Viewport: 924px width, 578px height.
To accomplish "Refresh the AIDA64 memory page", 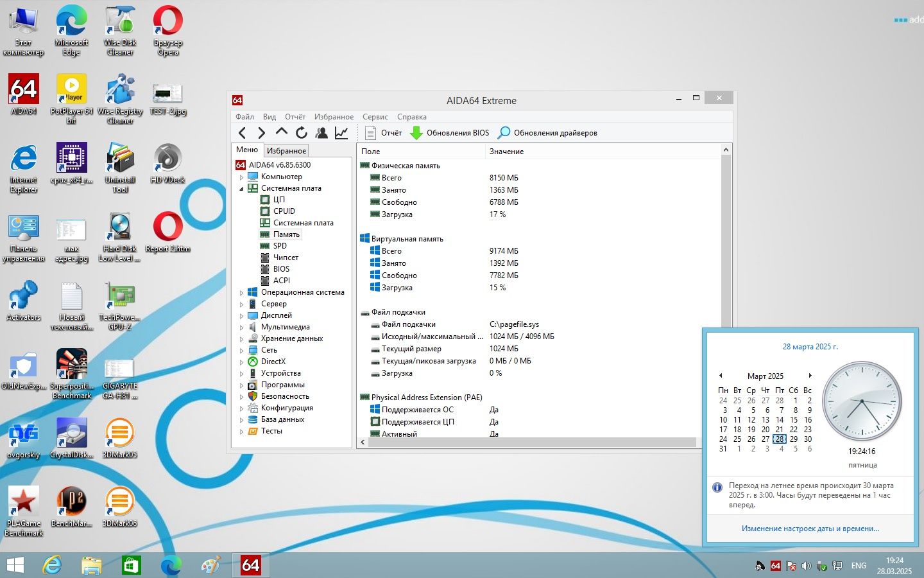I will 301,133.
